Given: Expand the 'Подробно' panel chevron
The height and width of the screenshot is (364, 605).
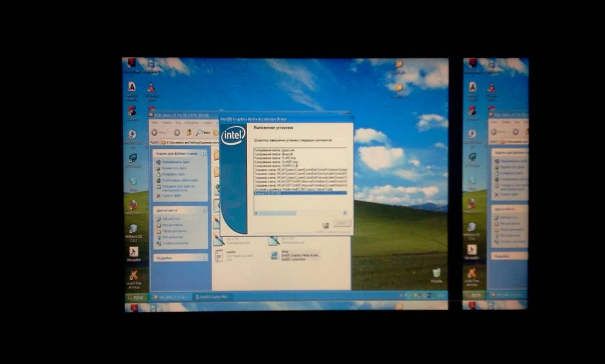Looking at the screenshot, I should (x=204, y=258).
